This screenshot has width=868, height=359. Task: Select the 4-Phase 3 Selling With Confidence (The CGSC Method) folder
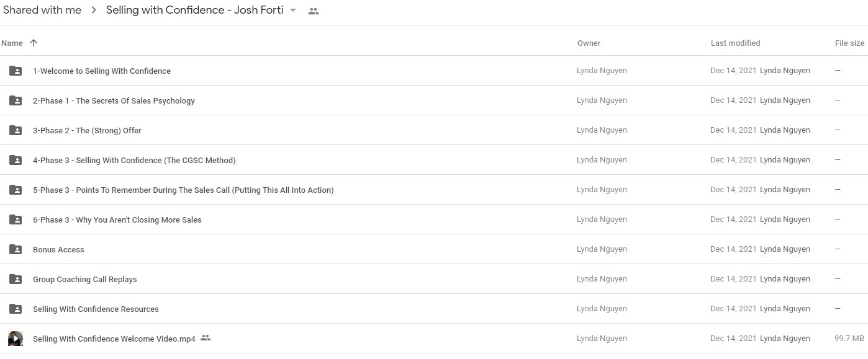pyautogui.click(x=434, y=160)
